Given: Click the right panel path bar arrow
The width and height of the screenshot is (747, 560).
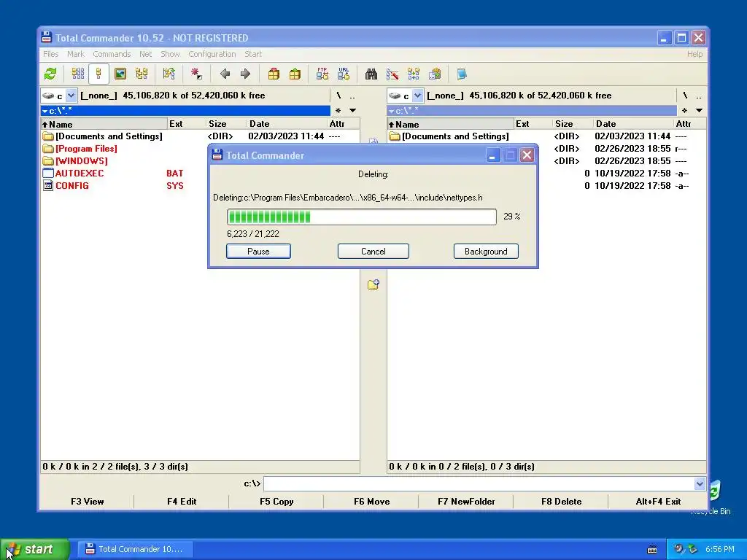Looking at the screenshot, I should (x=392, y=111).
